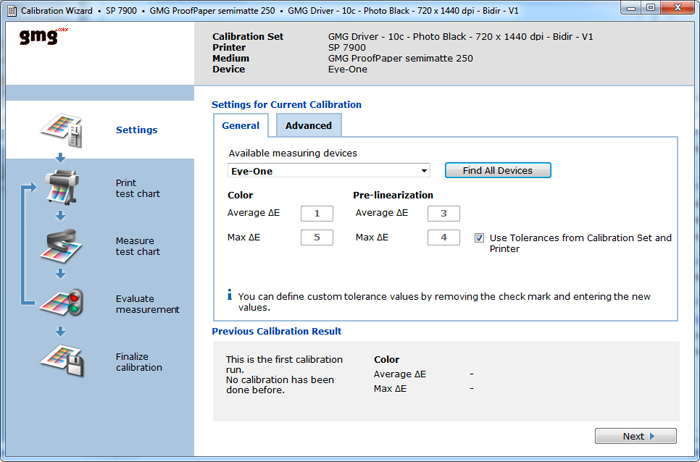Select the General tab
Image resolution: width=700 pixels, height=462 pixels.
point(241,125)
